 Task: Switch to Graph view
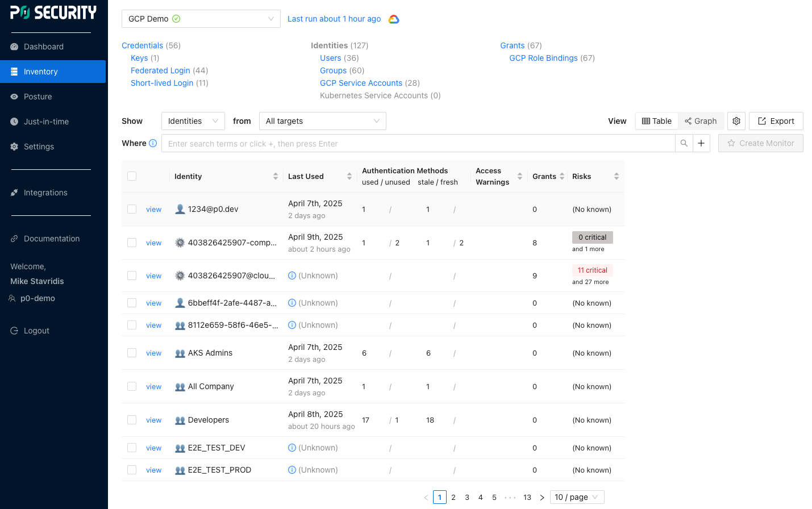pos(701,121)
